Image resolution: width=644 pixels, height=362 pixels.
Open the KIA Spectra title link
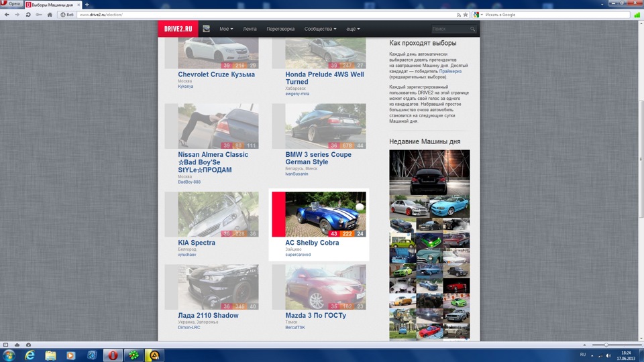[x=197, y=243]
